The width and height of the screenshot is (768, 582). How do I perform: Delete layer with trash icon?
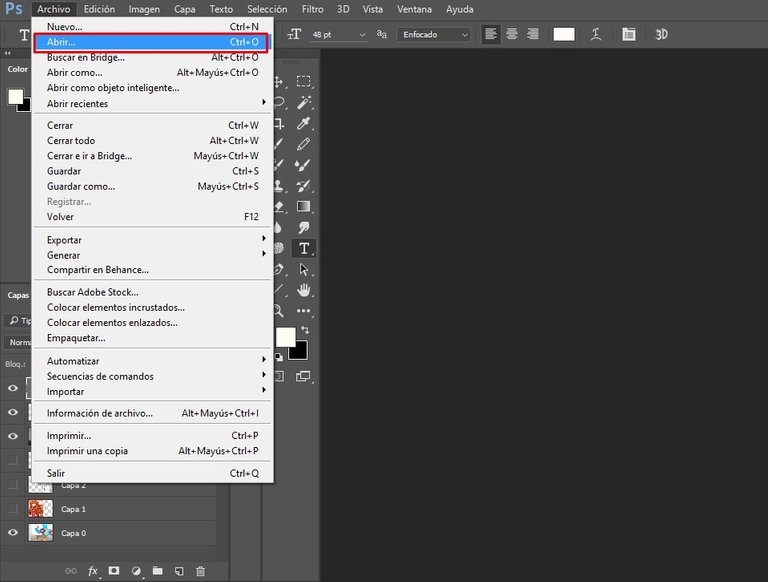[x=200, y=571]
